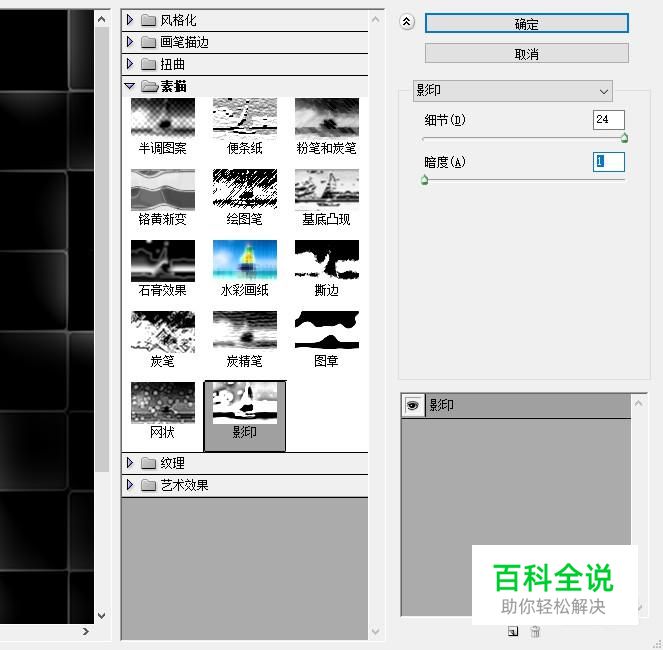Click the 暗度 value input field
The height and width of the screenshot is (650, 663).
point(608,162)
